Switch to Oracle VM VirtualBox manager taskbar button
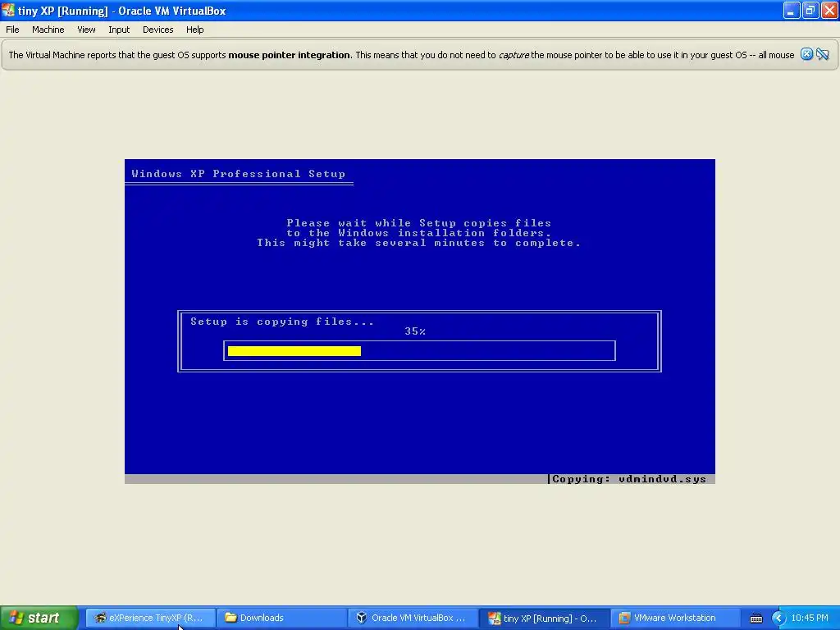The image size is (840, 630). coord(413,618)
